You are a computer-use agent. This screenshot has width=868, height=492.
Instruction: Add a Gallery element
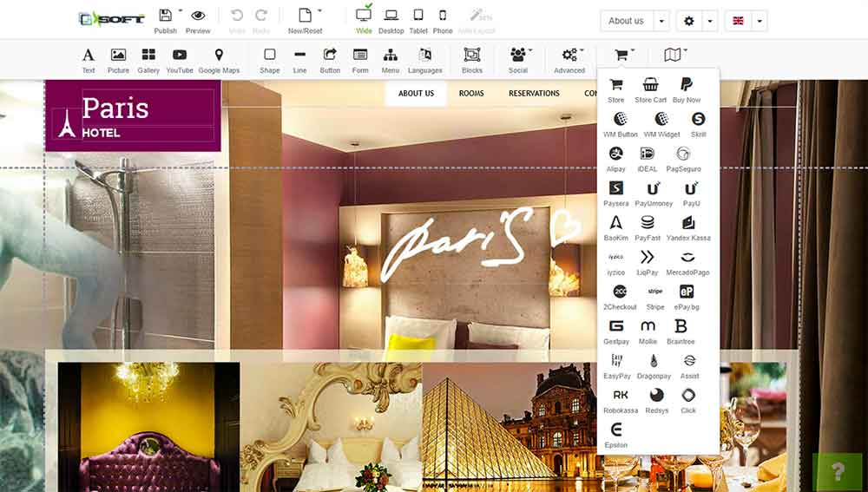pyautogui.click(x=148, y=61)
